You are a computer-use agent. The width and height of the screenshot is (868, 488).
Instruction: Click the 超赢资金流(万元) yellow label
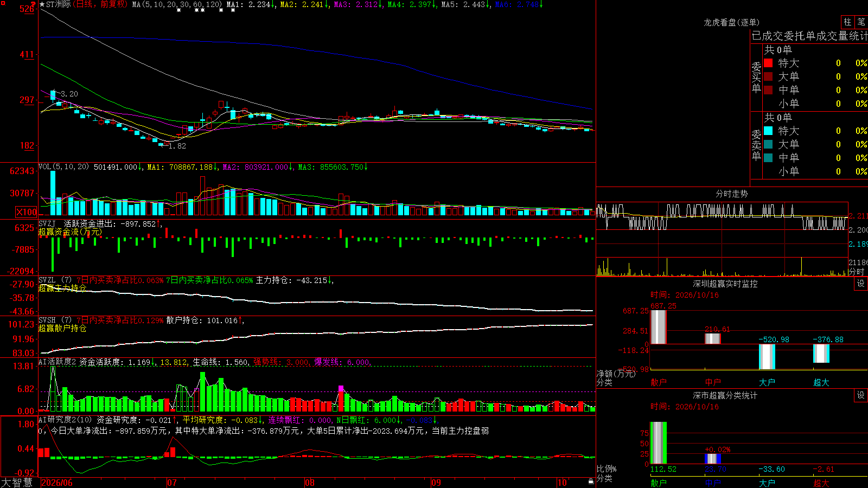(70, 232)
